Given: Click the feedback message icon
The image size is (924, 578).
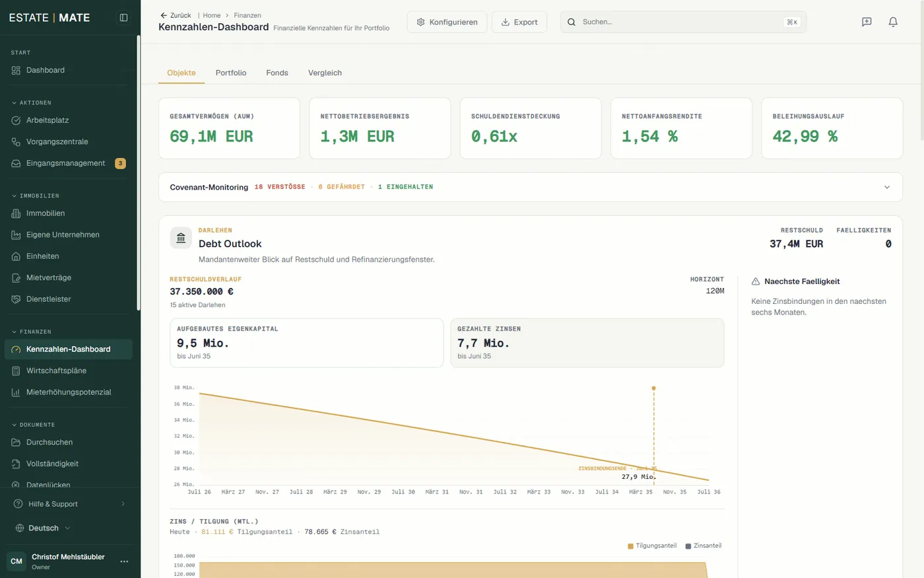Looking at the screenshot, I should click(x=867, y=22).
